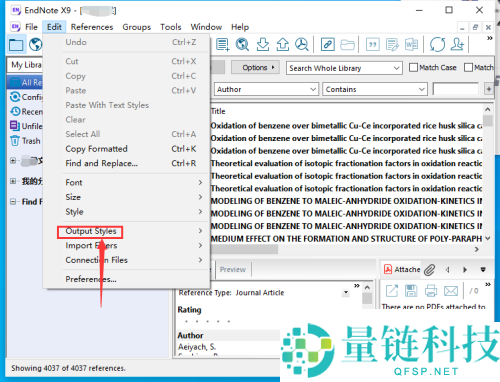Screen dimensions: 500x382
Task: Open the Online Search toolbar icon
Action: point(242,44)
